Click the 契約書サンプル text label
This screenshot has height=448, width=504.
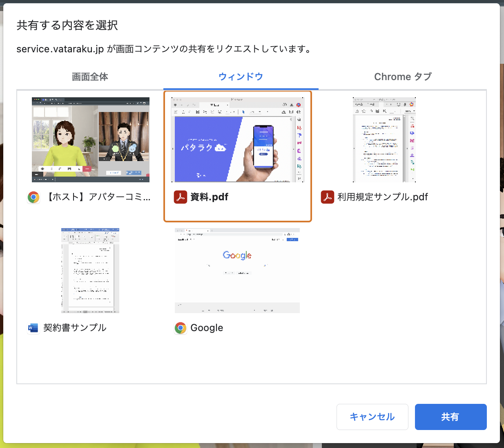click(x=75, y=328)
